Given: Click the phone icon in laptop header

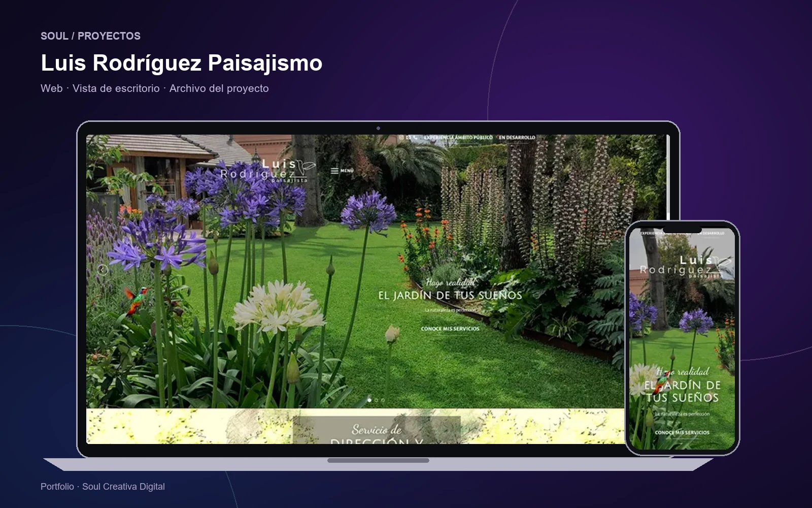Looking at the screenshot, I should (415, 137).
